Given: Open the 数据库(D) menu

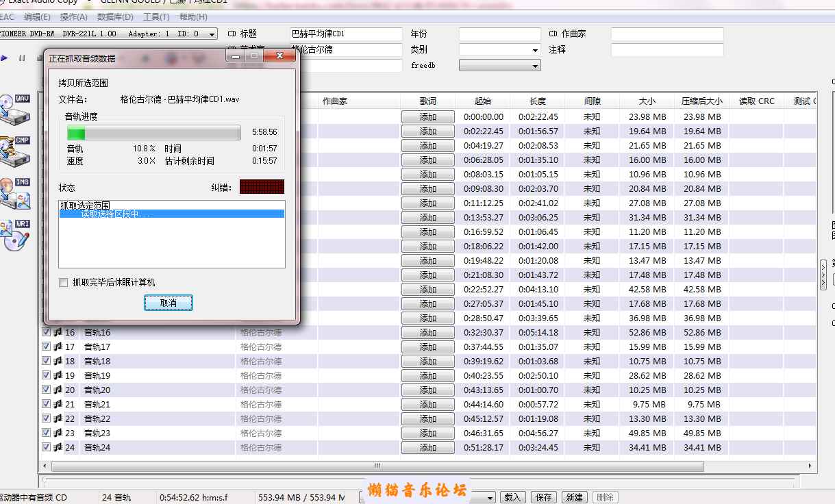Looking at the screenshot, I should [x=115, y=16].
